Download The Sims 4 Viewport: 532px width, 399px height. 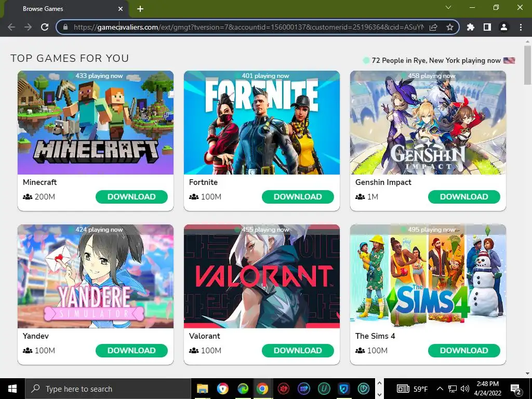[464, 351]
